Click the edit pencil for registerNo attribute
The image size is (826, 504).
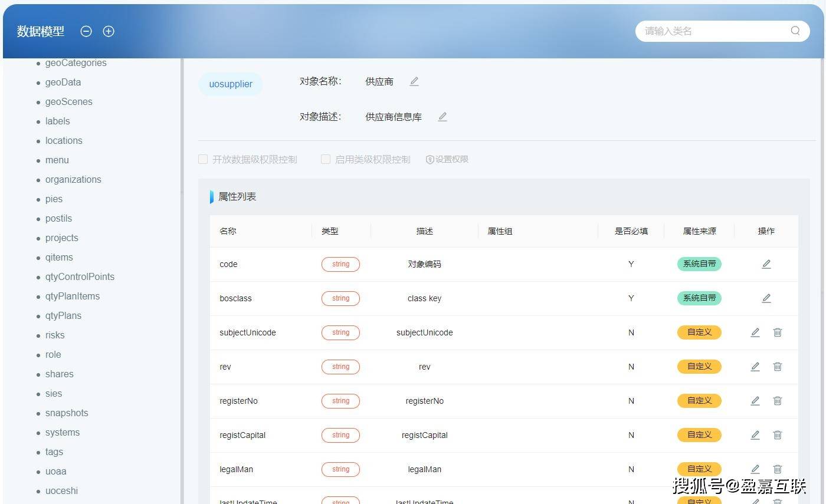[755, 400]
